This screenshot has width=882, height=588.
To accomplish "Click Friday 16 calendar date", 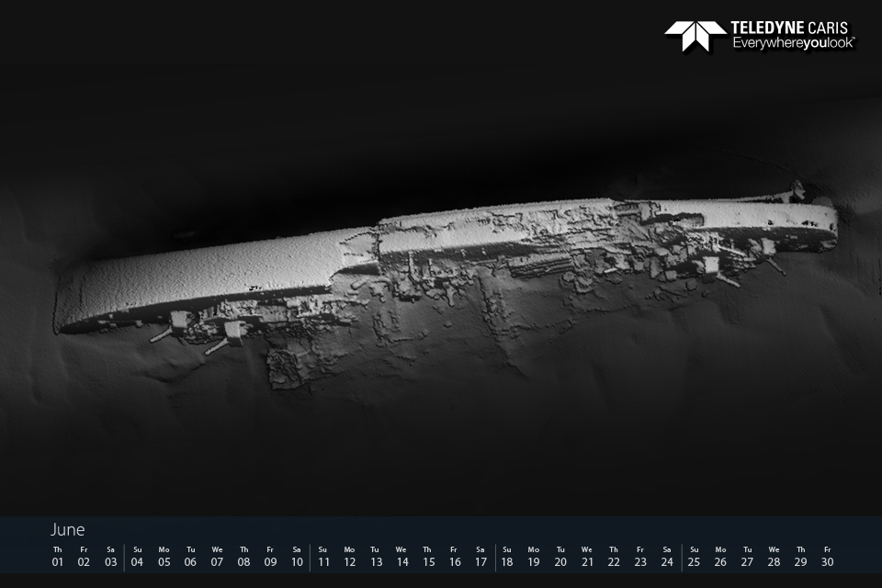I will [455, 556].
